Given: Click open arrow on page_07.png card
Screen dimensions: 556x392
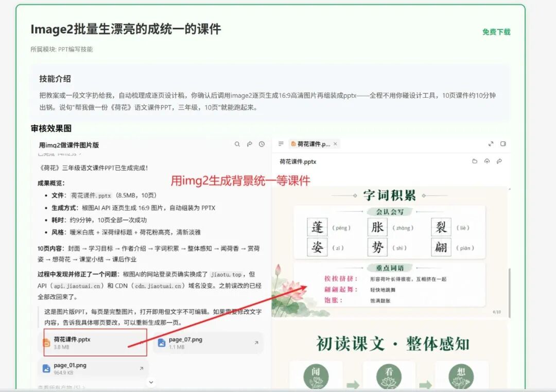Looking at the screenshot, I should (256, 343).
